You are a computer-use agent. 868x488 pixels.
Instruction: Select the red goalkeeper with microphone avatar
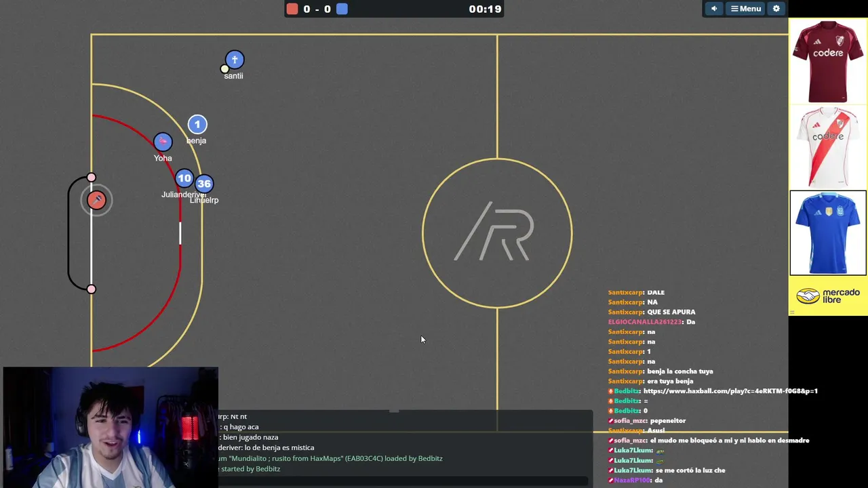[96, 200]
